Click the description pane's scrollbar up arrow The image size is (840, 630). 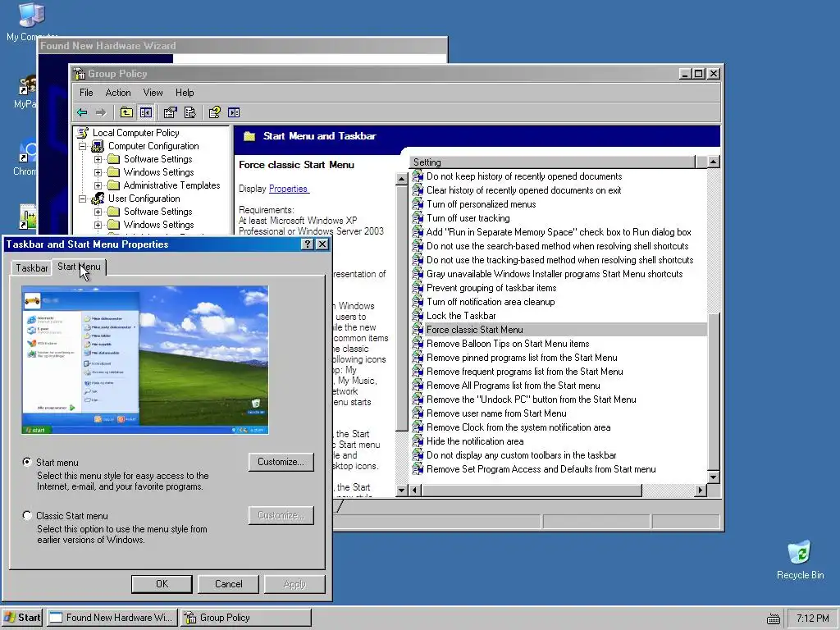(402, 179)
